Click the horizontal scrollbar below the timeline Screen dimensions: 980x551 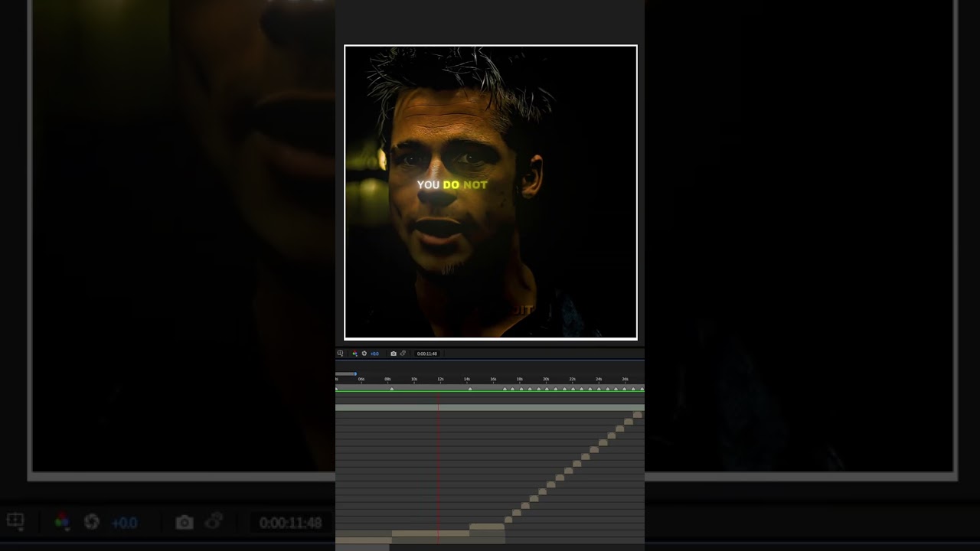[363, 548]
